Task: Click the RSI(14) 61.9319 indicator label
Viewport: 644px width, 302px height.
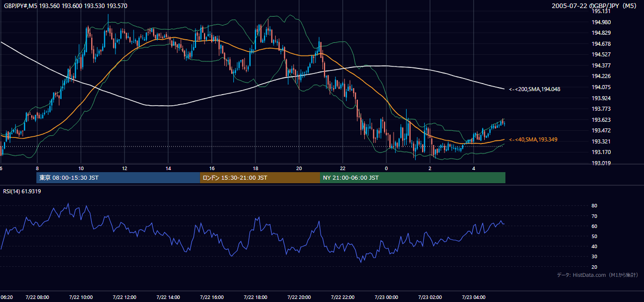Action: (22, 191)
